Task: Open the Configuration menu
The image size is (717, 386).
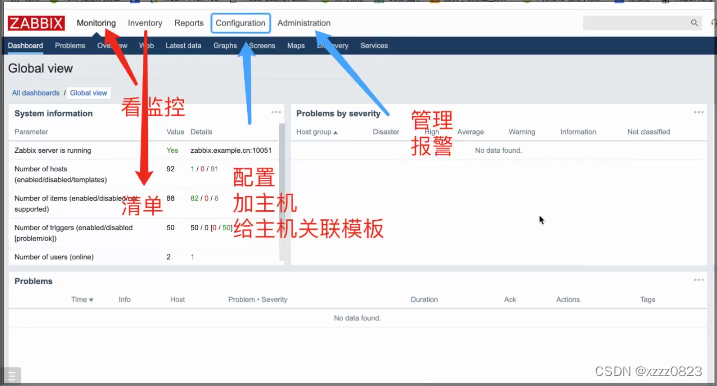Action: coord(241,23)
